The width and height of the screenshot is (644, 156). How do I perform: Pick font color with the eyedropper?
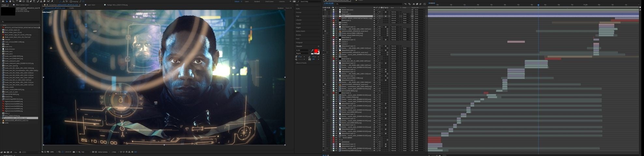coord(312,50)
